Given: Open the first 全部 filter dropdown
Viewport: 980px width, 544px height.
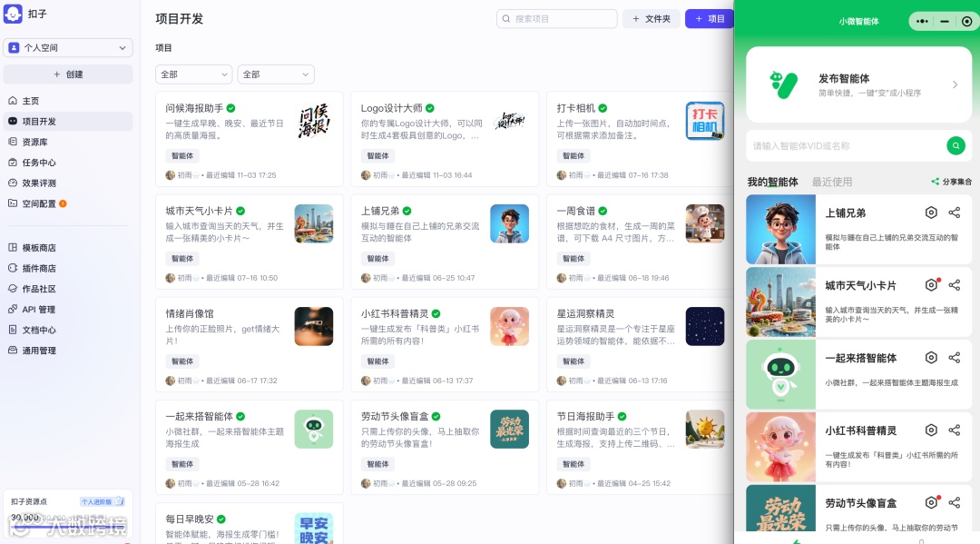Looking at the screenshot, I should [194, 74].
